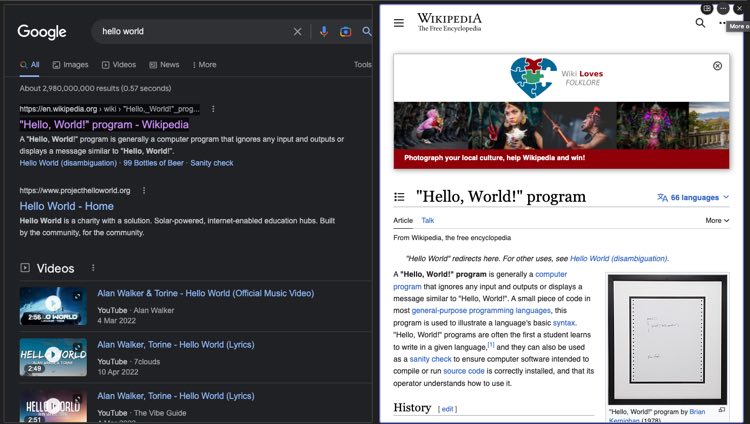The height and width of the screenshot is (424, 750).
Task: Click the en.wikipedia.org result URL
Action: [x=109, y=109]
